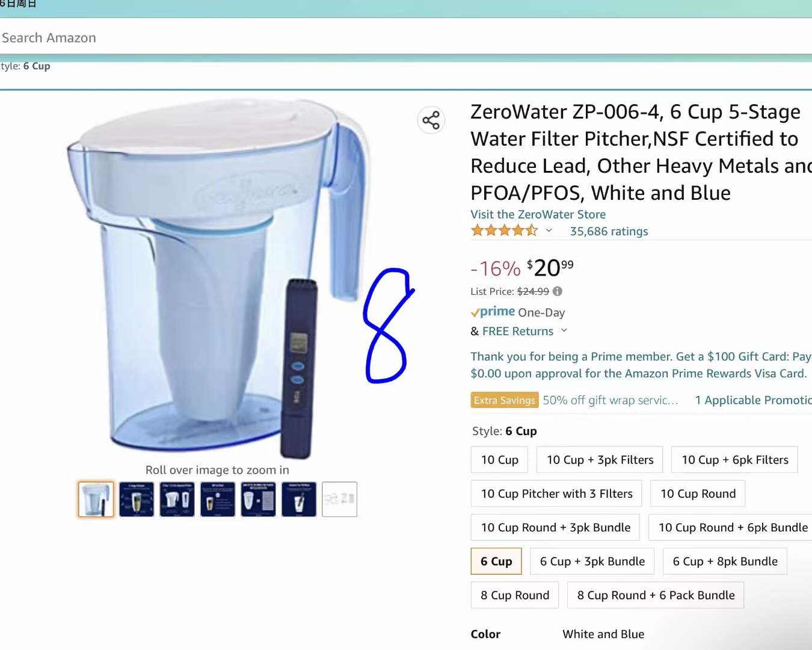812x650 pixels.
Task: Click the Extra Savings badge
Action: (x=504, y=400)
